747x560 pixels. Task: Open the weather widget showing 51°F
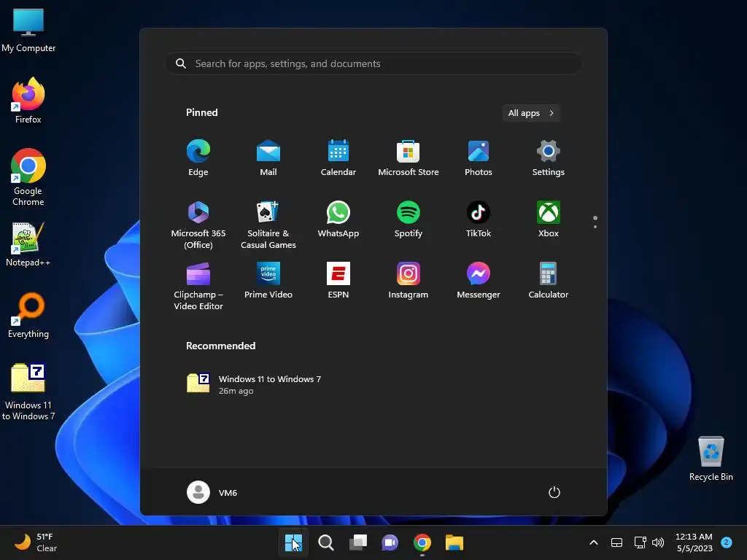(36, 542)
